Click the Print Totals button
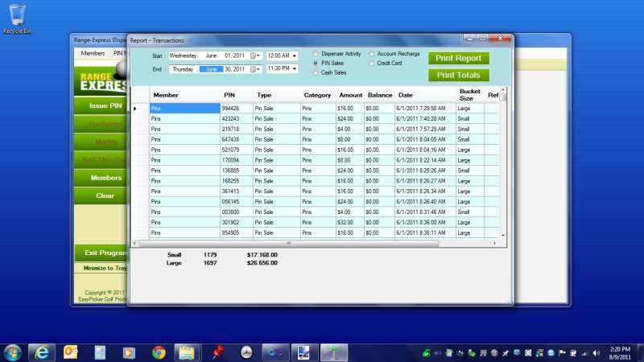The image size is (644, 362). click(459, 75)
